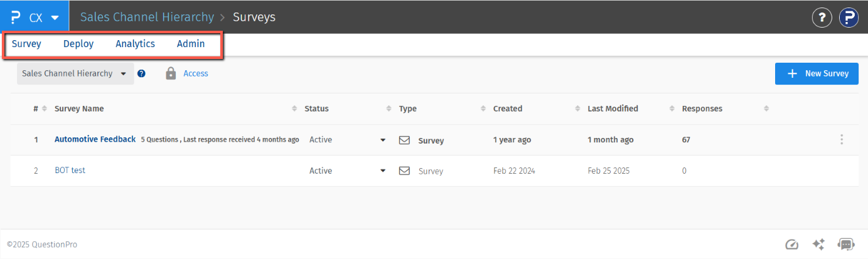
Task: Click the blue help icon beside folder dropdown
Action: [141, 73]
